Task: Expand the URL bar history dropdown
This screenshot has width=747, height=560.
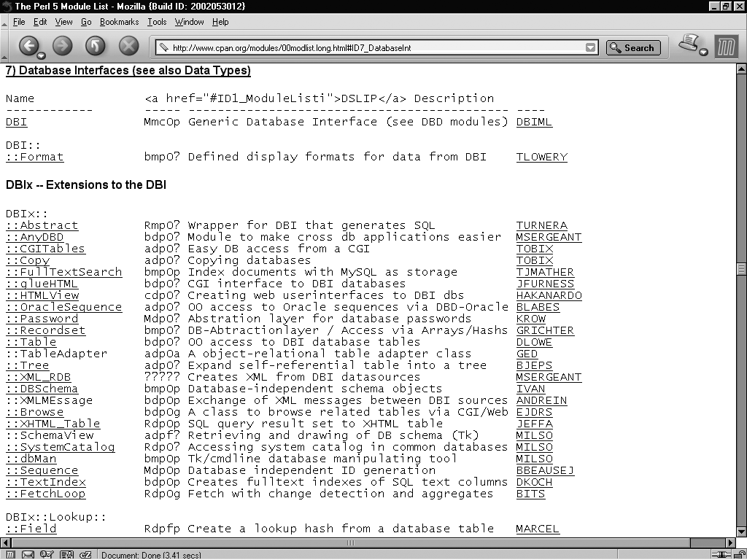Action: [x=590, y=47]
